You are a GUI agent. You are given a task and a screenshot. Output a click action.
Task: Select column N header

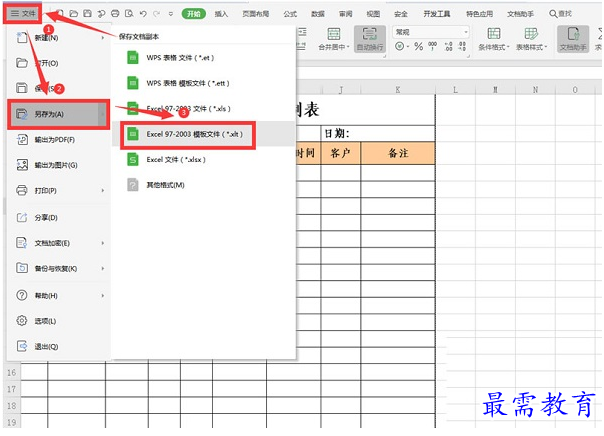[535, 90]
